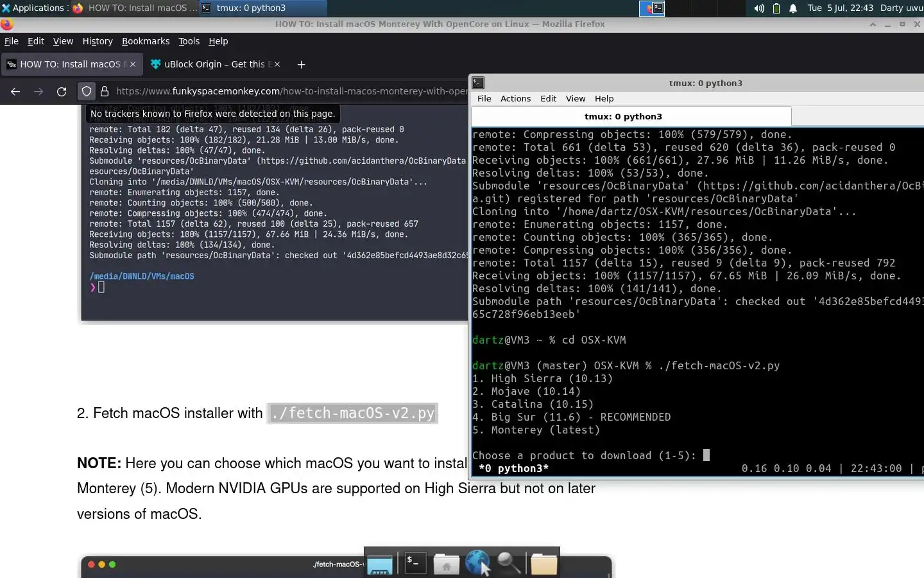Open the Applications menu in top panel
Image resolution: width=924 pixels, height=578 pixels.
point(33,8)
